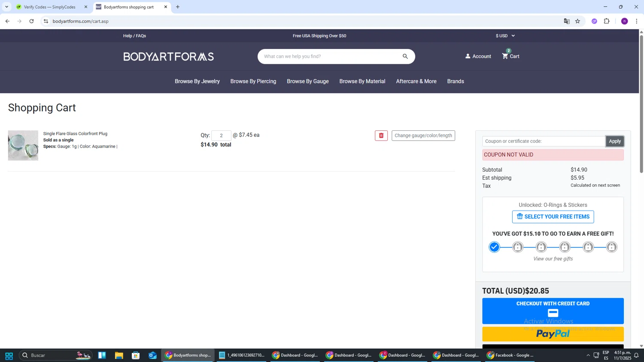
Task: Open the tab search dropdown arrow
Action: click(x=6, y=7)
